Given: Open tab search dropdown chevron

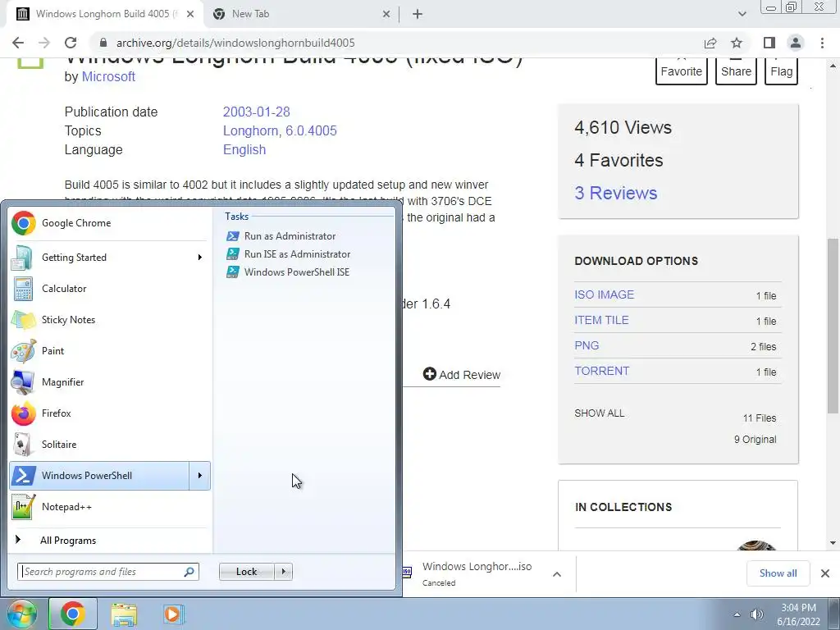Looking at the screenshot, I should (x=742, y=14).
